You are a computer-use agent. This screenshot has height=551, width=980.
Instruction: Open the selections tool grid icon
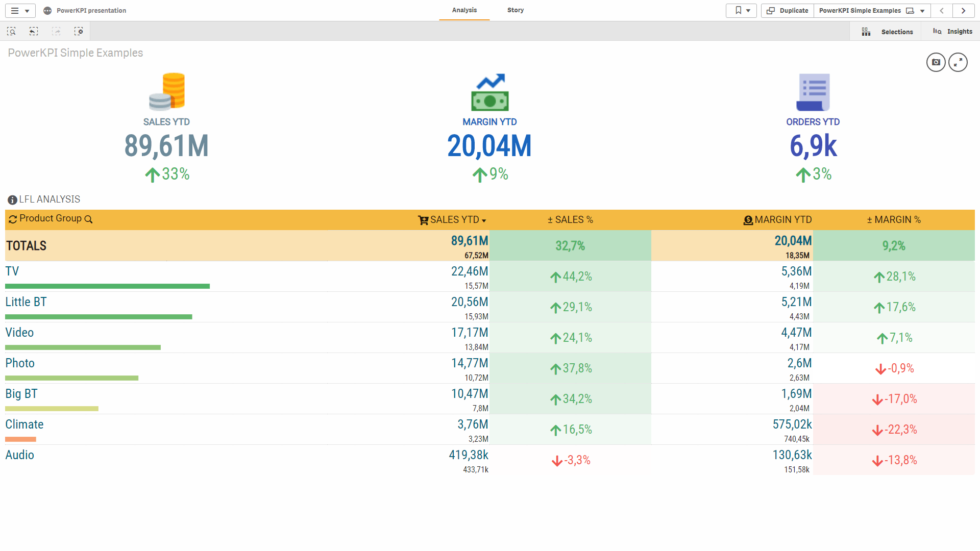[866, 32]
